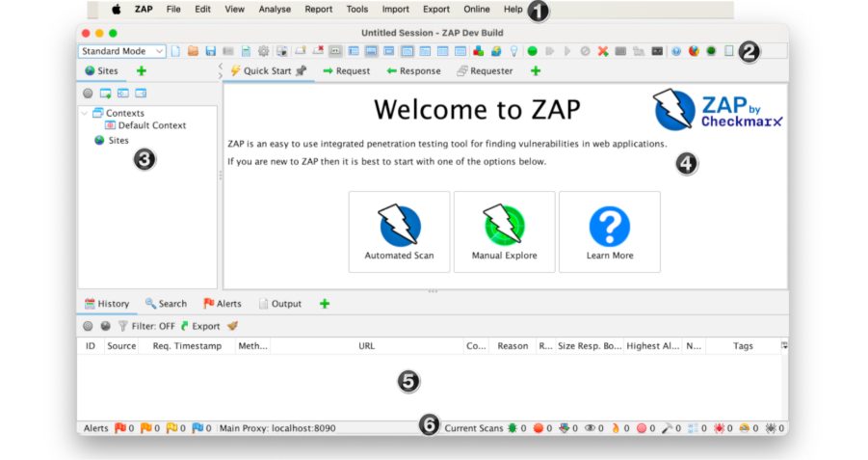Viewport: 868px width, 460px height.
Task: Switch to the Alerts tab
Action: tap(222, 304)
